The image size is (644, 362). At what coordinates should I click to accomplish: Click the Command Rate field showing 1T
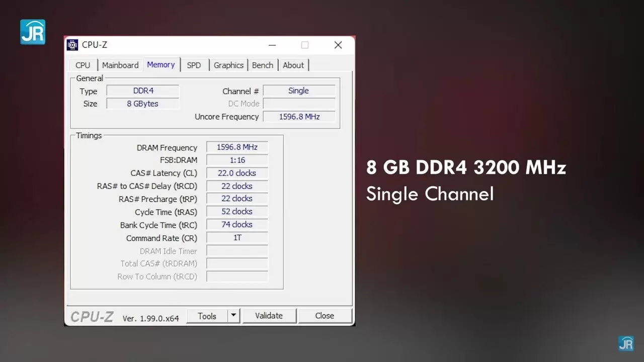click(237, 237)
